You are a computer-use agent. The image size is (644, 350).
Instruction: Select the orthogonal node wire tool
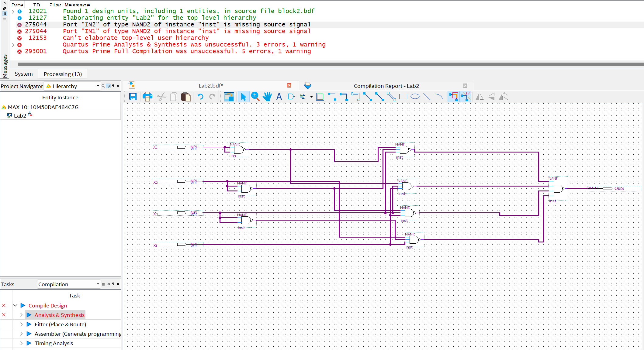click(x=332, y=97)
